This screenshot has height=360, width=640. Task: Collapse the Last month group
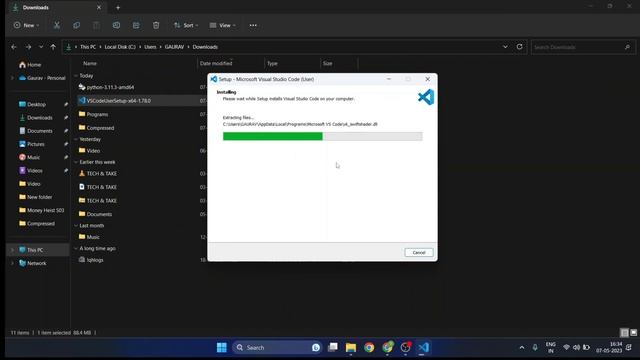coord(76,226)
